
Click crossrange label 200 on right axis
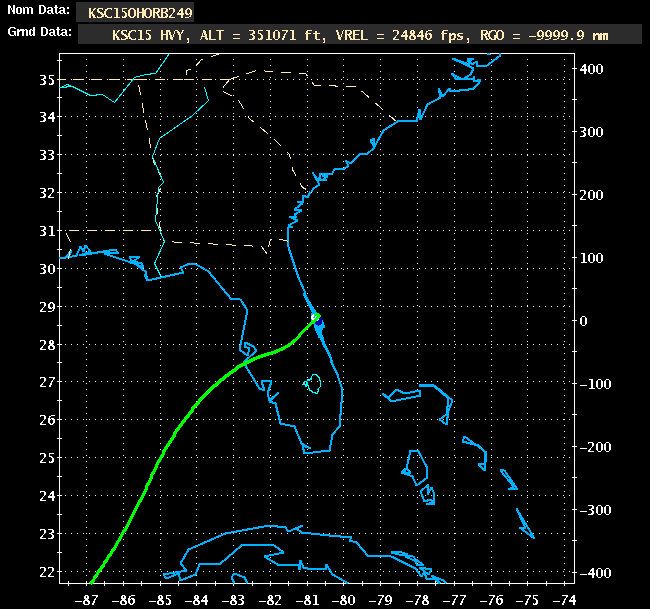click(591, 195)
